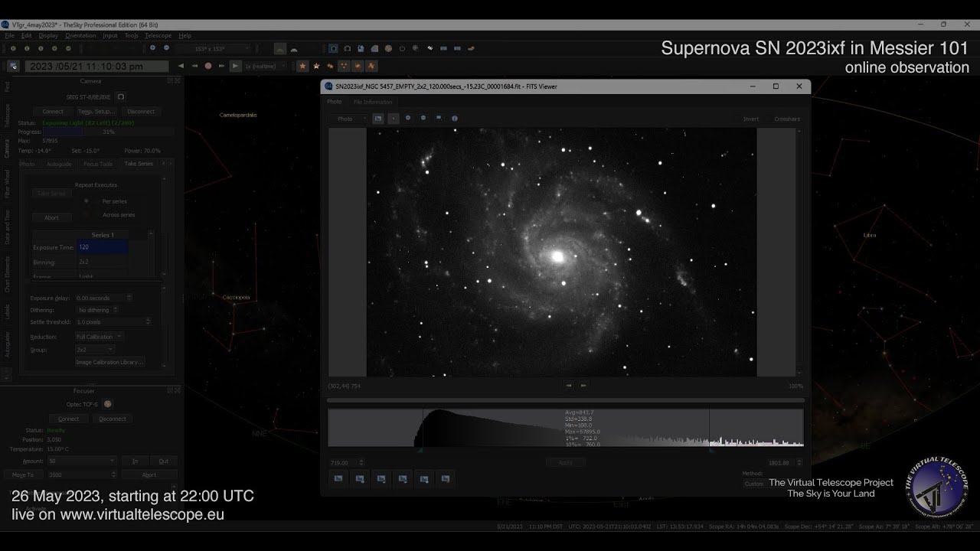Open the Orientation menu

tap(80, 35)
